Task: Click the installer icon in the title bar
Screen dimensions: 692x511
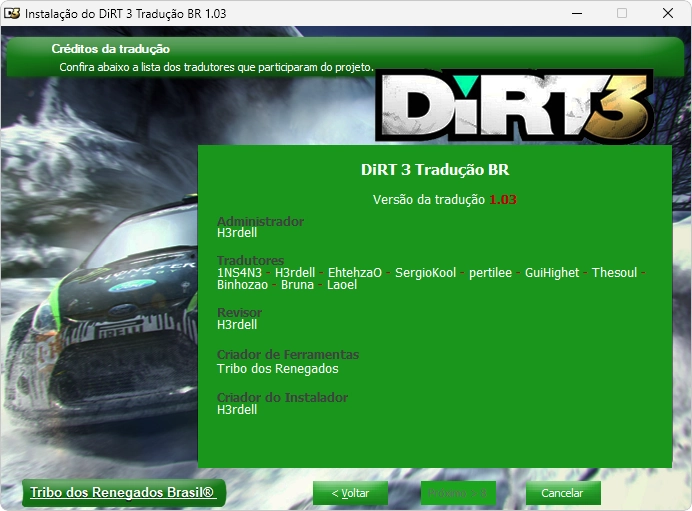Action: click(11, 13)
